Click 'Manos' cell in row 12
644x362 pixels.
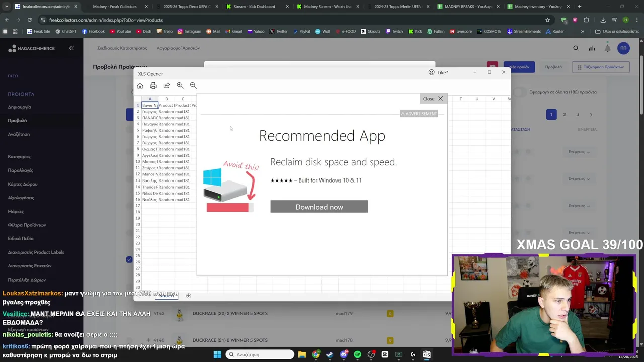click(150, 174)
